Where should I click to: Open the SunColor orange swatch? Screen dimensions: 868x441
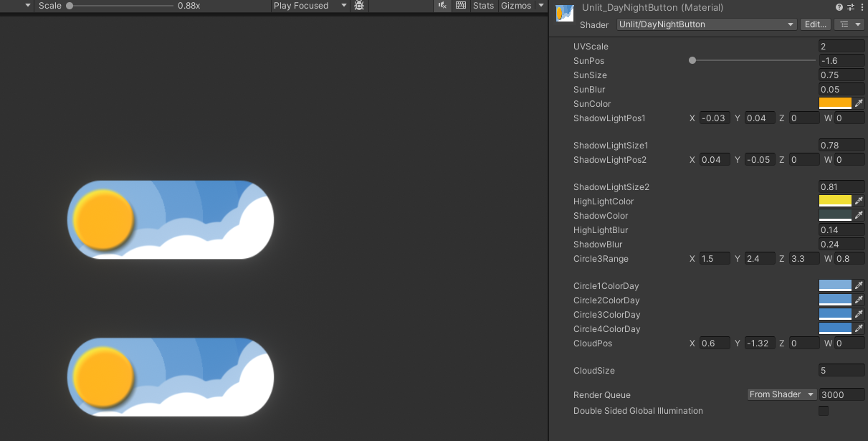tap(836, 103)
